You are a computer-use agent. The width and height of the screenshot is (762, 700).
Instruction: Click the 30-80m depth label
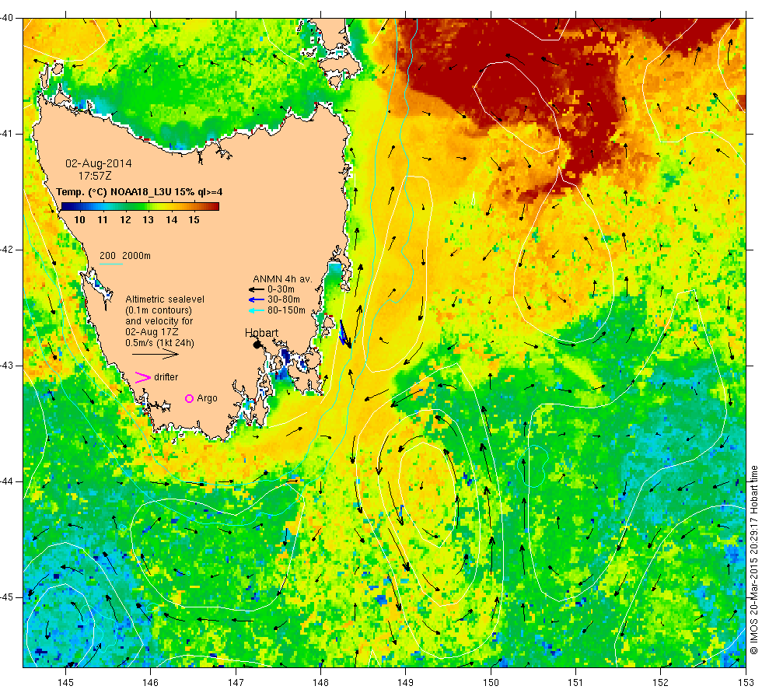284,299
